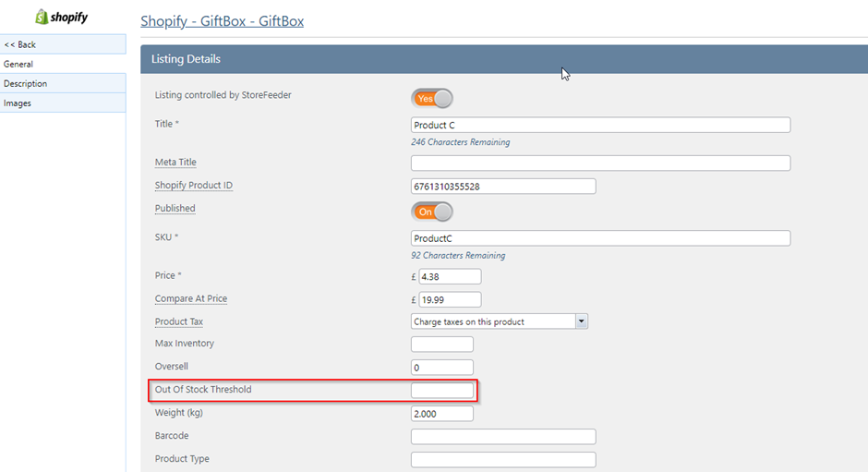This screenshot has width=868, height=472.
Task: Click the Compare At Price label
Action: (x=191, y=298)
